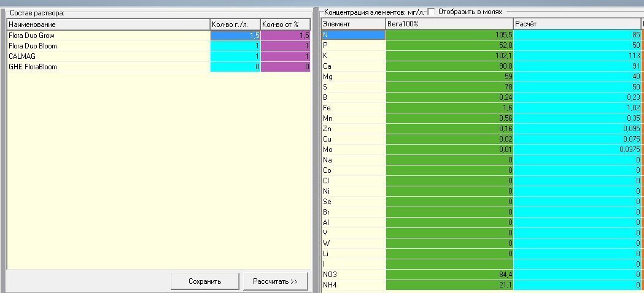Click the Вега100% value 0,24 for B

449,97
